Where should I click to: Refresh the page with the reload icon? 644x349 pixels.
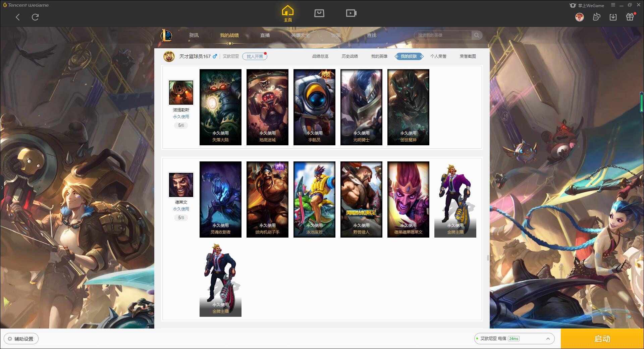[35, 17]
